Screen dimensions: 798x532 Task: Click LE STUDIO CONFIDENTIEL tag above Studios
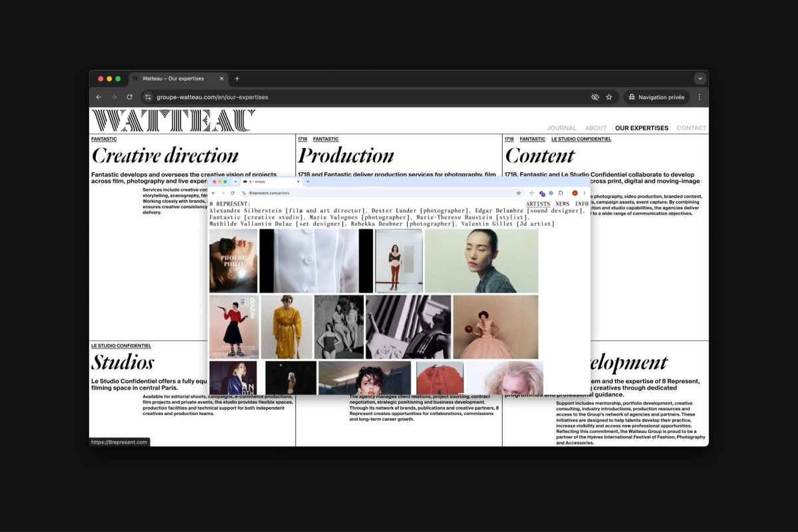(x=121, y=346)
